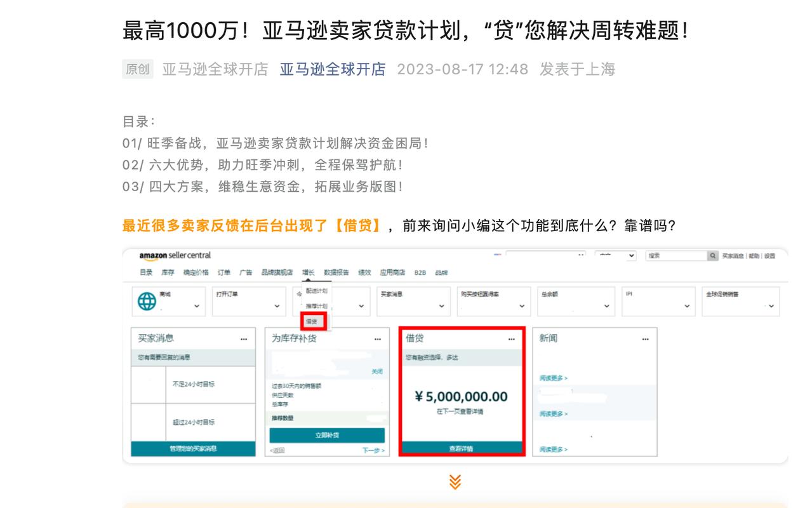The image size is (812, 508).
Task: Open the 广告 menu
Action: [x=246, y=272]
